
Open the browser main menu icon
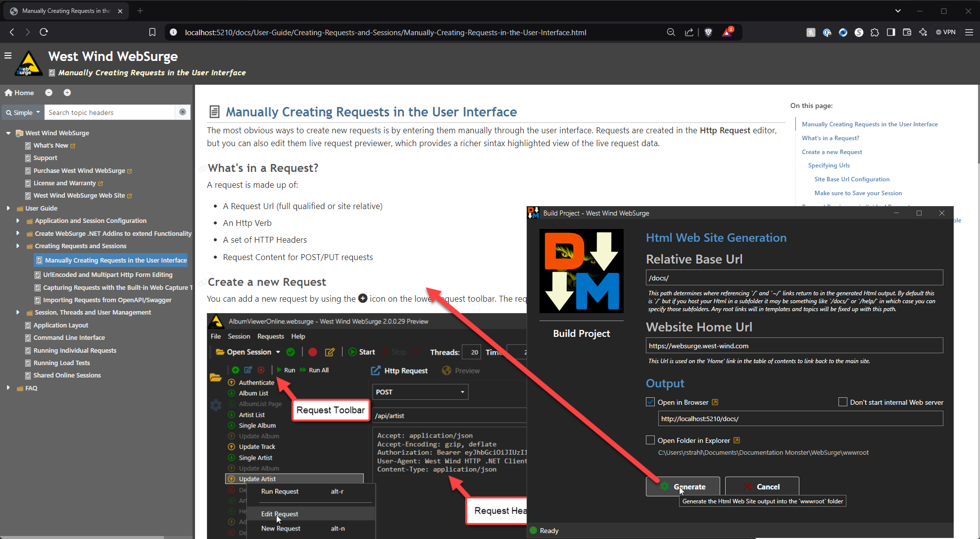point(969,32)
